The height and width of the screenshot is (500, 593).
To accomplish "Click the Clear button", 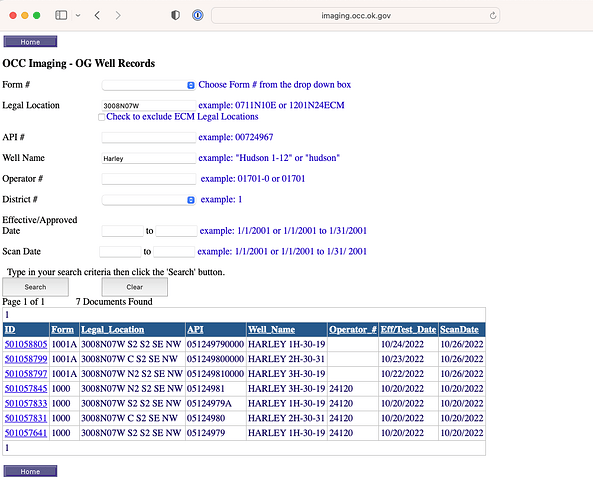I will click(x=135, y=287).
